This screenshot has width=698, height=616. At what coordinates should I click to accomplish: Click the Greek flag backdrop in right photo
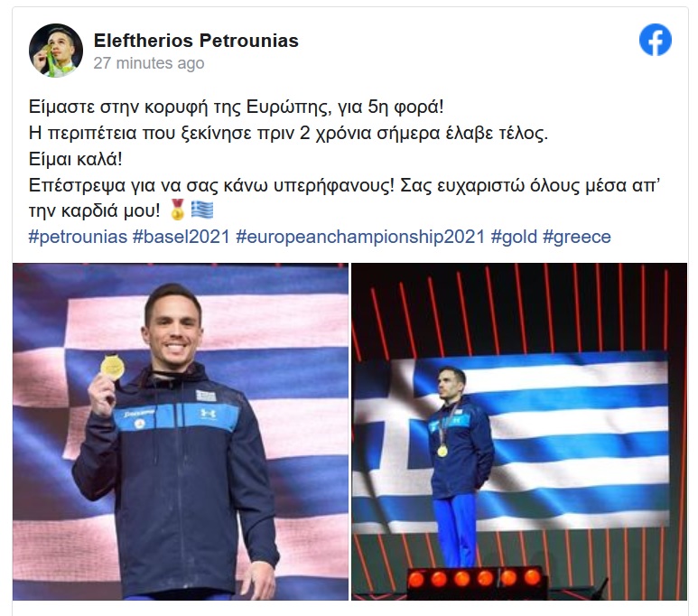coord(512,440)
